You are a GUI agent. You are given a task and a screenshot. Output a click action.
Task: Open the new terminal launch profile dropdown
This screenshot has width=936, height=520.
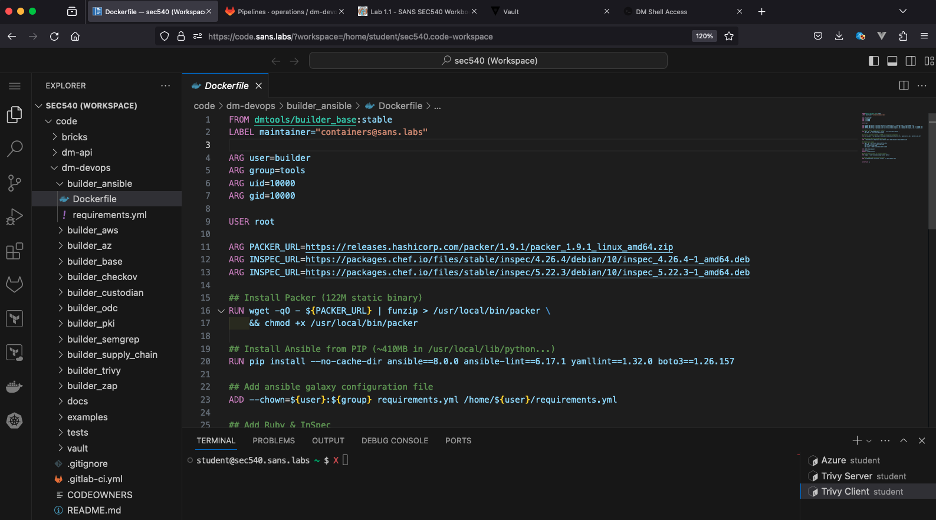point(870,440)
